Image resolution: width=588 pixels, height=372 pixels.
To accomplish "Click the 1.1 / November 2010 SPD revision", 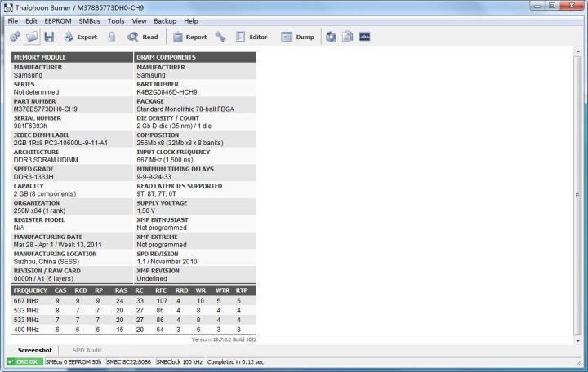I will click(167, 262).
